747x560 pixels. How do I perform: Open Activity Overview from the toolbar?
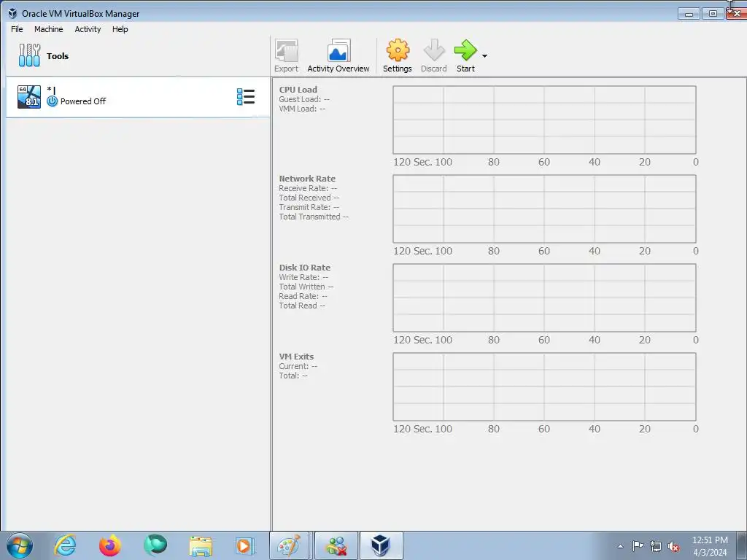(338, 55)
